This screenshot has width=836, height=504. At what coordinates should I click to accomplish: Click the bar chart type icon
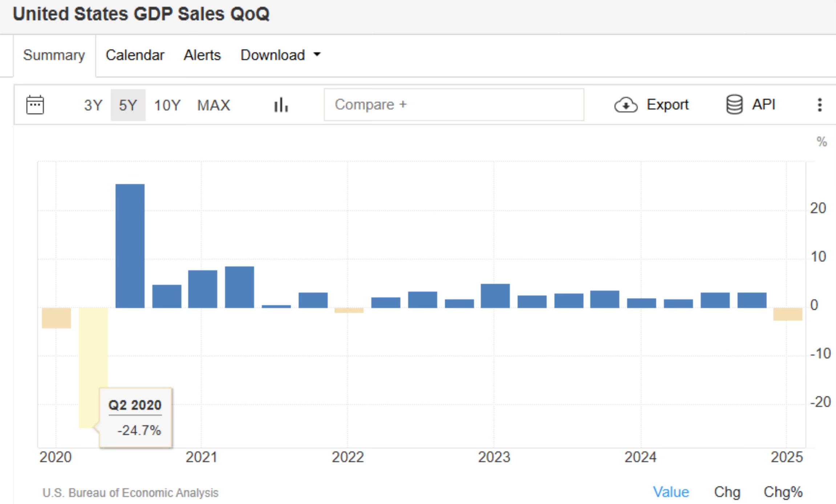click(x=281, y=105)
